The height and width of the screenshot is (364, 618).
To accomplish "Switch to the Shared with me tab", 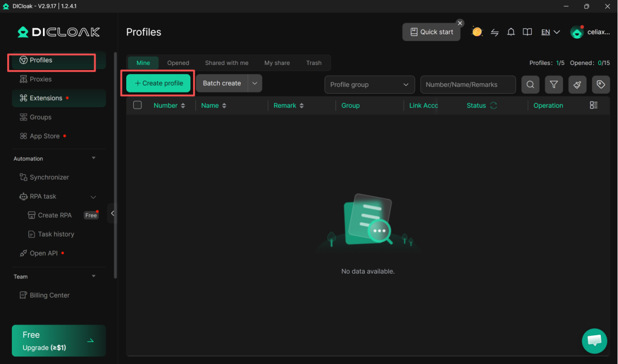I will coord(227,63).
